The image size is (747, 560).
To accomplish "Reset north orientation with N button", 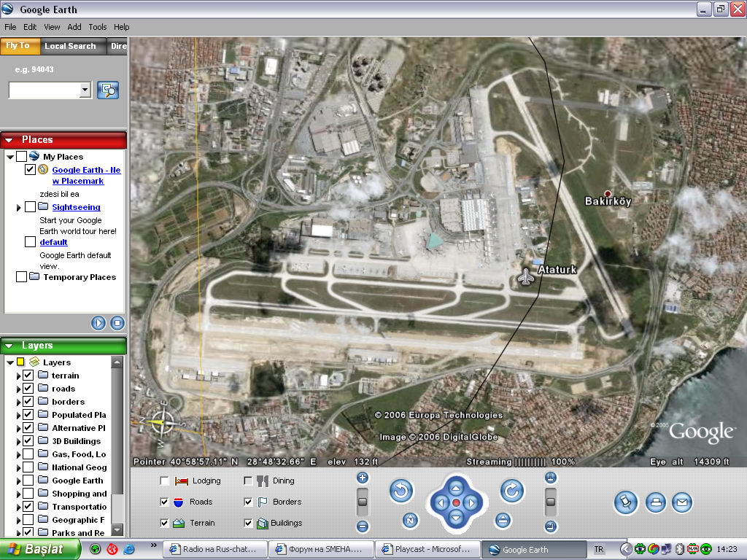I will pos(410,521).
